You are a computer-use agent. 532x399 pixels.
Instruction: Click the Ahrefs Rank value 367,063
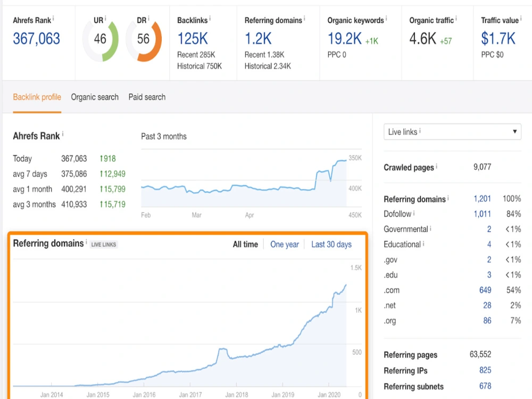click(36, 38)
